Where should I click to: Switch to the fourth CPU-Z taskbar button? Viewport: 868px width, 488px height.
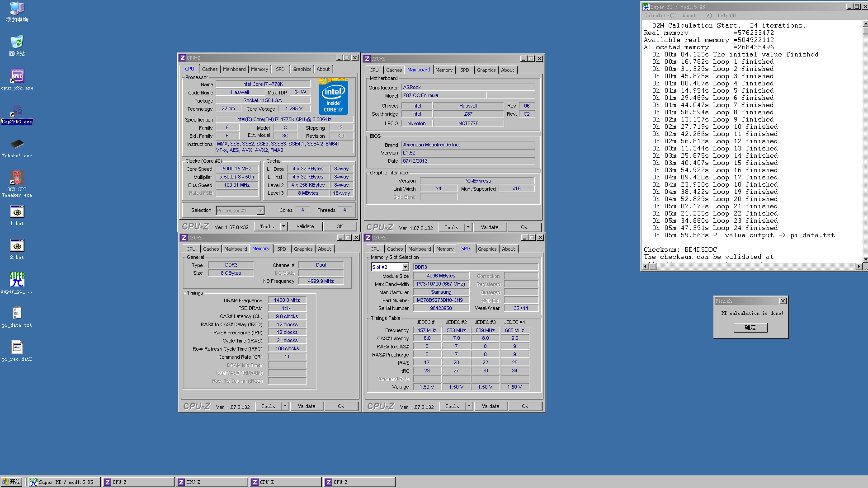coord(359,482)
